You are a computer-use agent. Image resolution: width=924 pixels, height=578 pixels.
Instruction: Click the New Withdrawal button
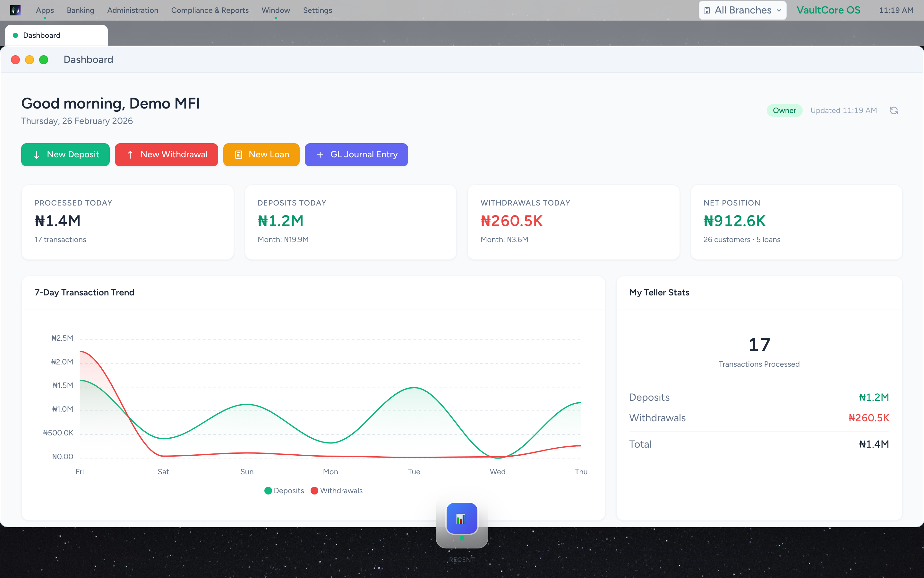(166, 154)
